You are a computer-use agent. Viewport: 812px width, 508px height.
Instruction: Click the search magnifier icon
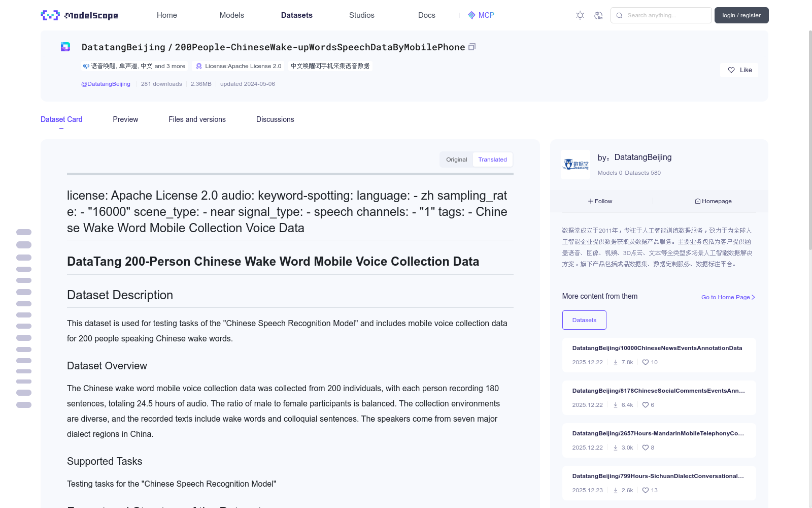click(x=619, y=15)
